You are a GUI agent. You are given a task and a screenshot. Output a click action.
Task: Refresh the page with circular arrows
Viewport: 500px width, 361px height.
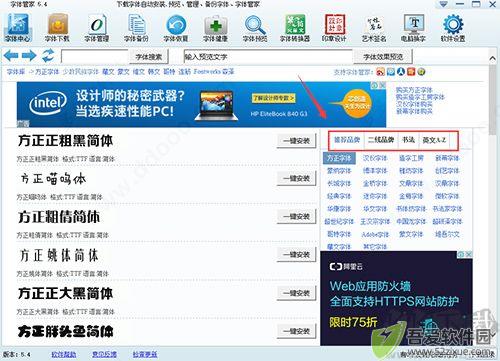(x=48, y=55)
